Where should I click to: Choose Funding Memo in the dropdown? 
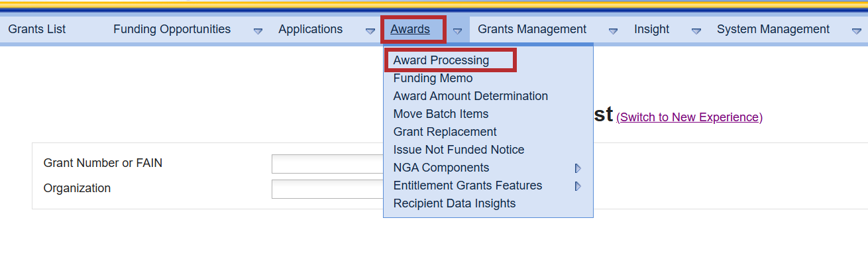point(433,78)
